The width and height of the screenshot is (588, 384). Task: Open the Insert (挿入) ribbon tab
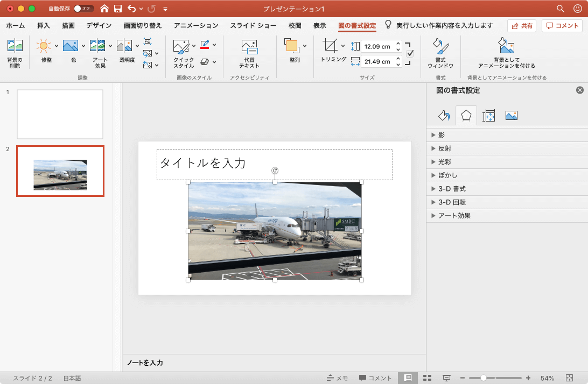(x=44, y=25)
